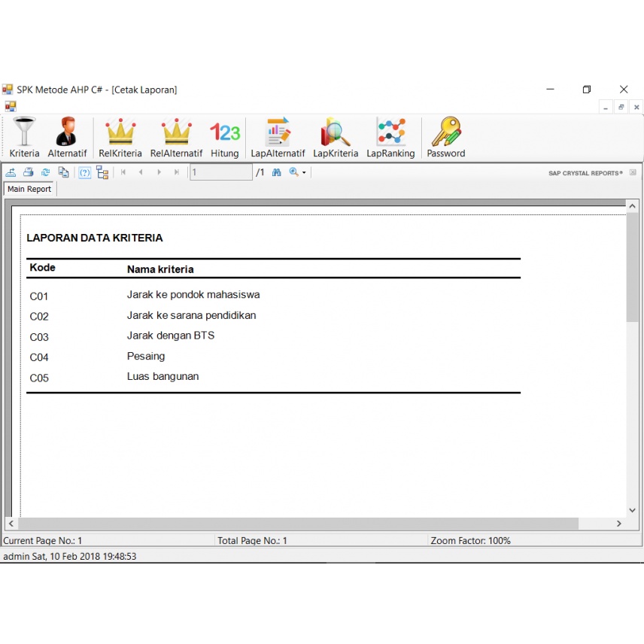Open the Kriteria funnel tool
Viewport: 644px width, 644px height.
pos(24,138)
